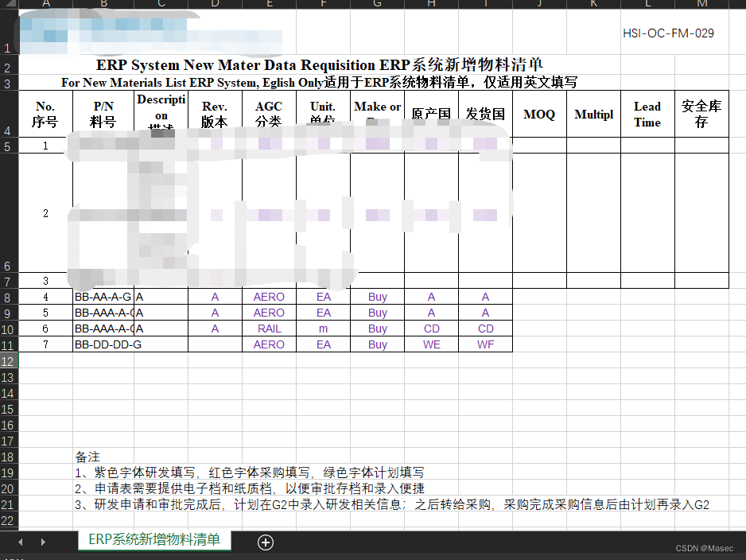Image resolution: width=746 pixels, height=560 pixels.
Task: Click the AERO cell in row 8
Action: (x=269, y=297)
